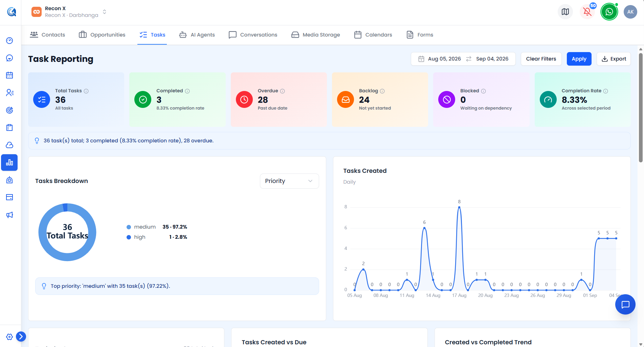
Task: Open the AK user avatar menu
Action: pyautogui.click(x=630, y=12)
